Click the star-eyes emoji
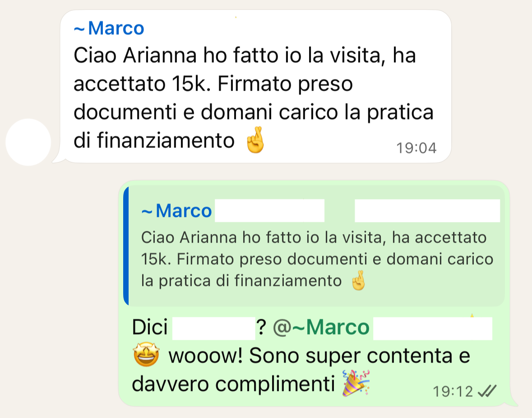532x418 pixels. coord(146,354)
